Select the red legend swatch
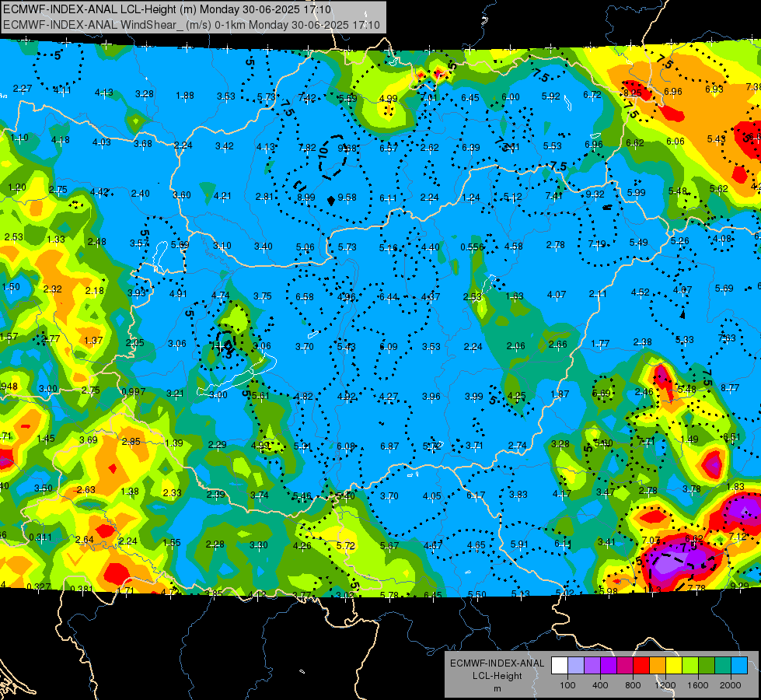This screenshot has width=761, height=700. [641, 666]
